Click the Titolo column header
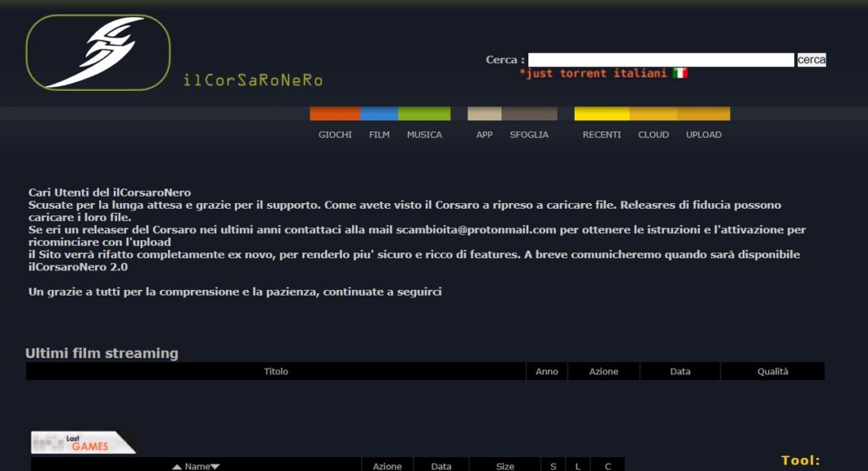Viewport: 868px width, 471px height. click(x=276, y=371)
